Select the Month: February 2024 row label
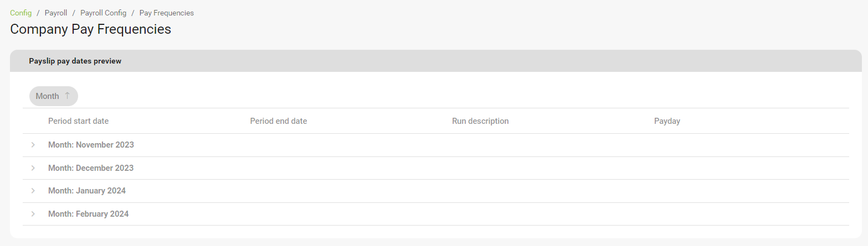 click(x=88, y=214)
